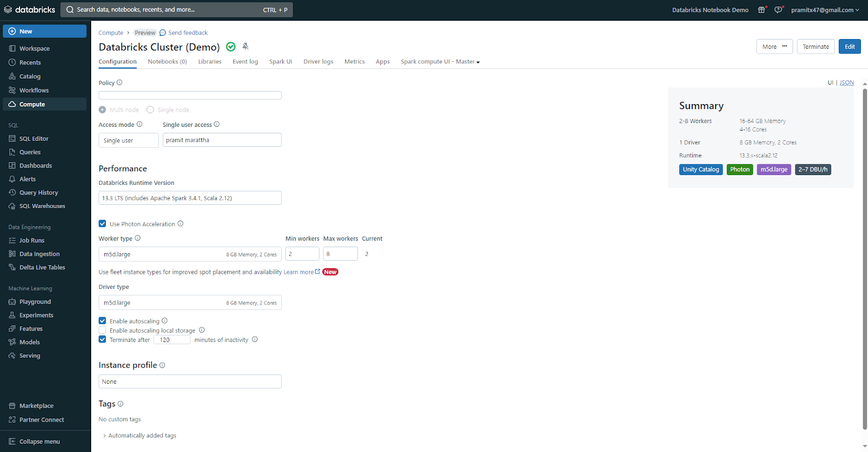
Task: Open the help chat icon in header
Action: 778,10
